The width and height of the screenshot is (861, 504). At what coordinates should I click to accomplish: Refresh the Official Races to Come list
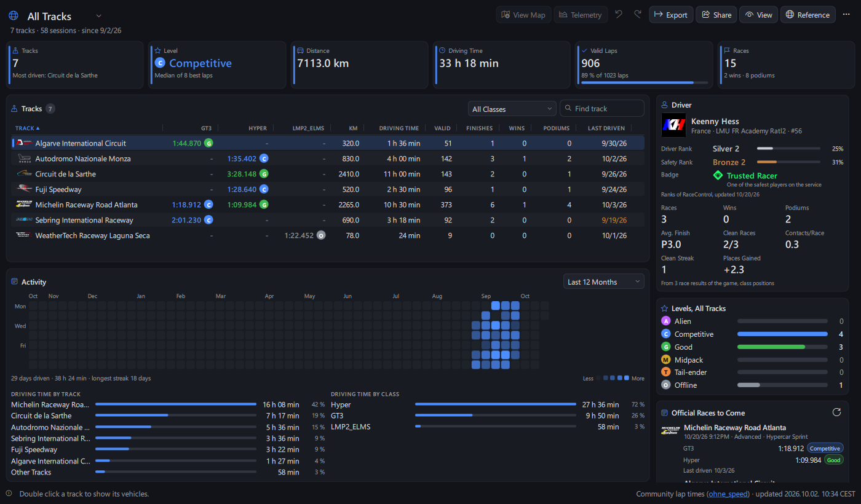tap(836, 412)
